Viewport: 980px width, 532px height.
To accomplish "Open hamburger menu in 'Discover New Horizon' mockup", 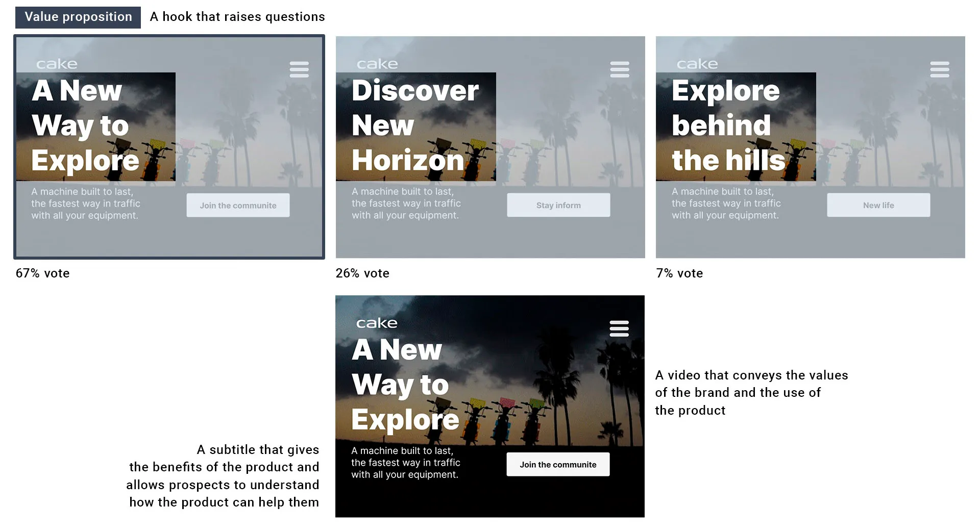I will click(620, 69).
